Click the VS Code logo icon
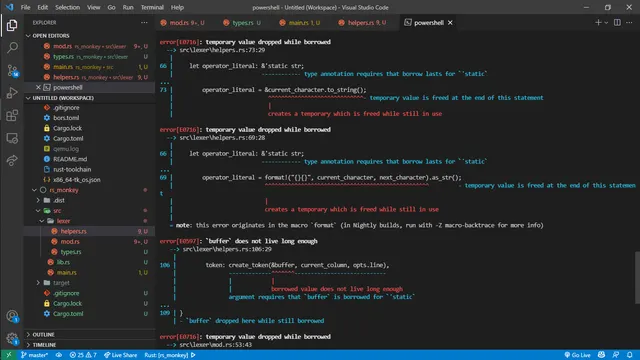Image resolution: width=640 pixels, height=360 pixels. (x=9, y=7)
